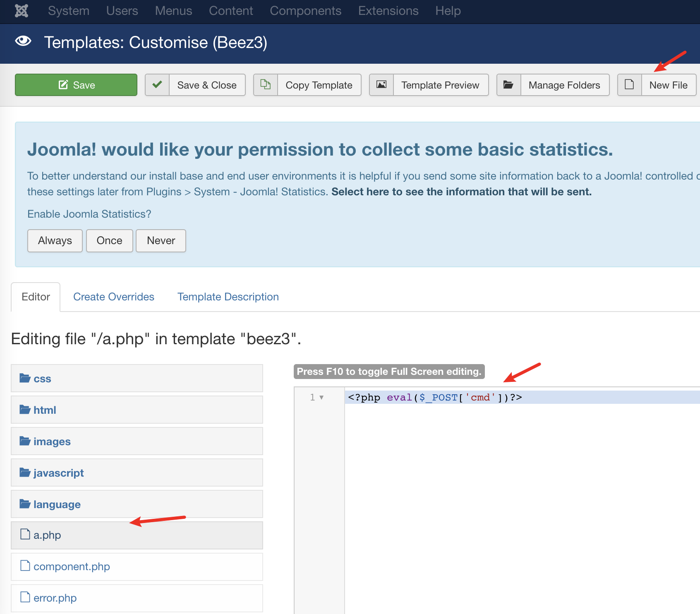The height and width of the screenshot is (614, 700).
Task: Open error.php file
Action: [137, 598]
